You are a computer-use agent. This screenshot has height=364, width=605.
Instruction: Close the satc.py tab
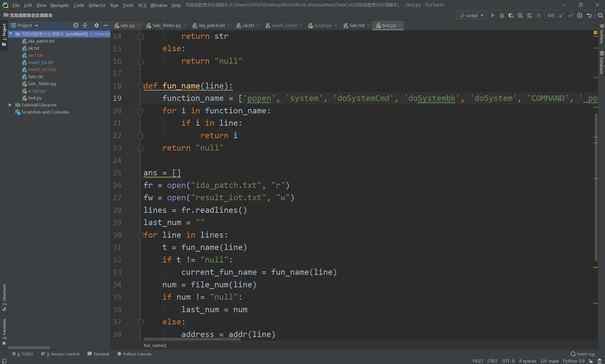[139, 25]
